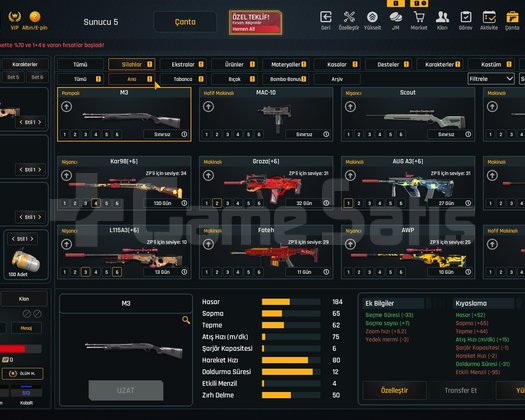
Task: Select the AWP weapon card image
Action: coord(408,257)
